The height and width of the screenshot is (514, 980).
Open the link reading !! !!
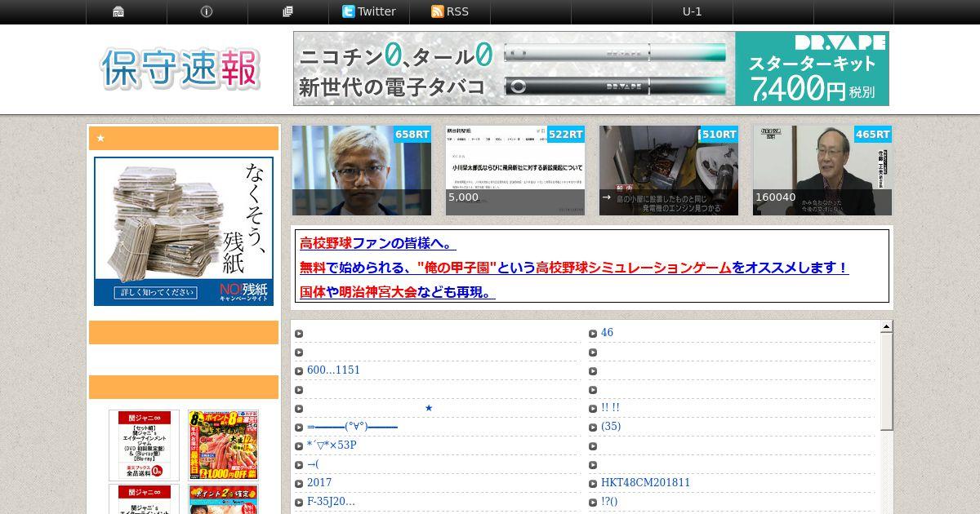click(x=610, y=408)
